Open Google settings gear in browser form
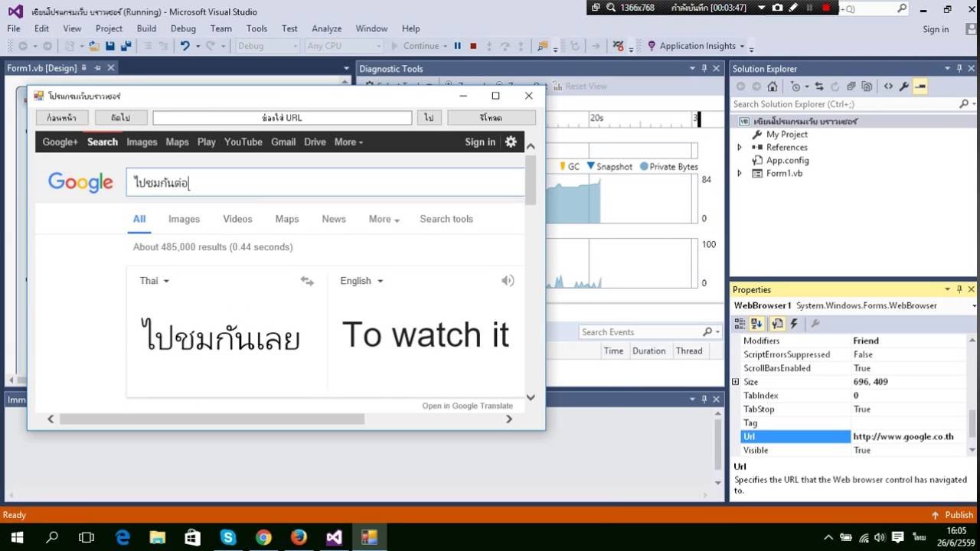 click(511, 142)
